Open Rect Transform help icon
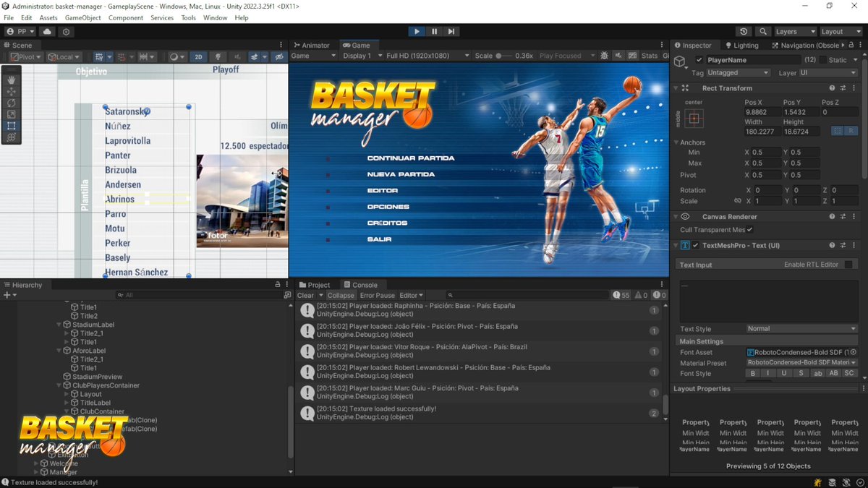Image resolution: width=868 pixels, height=488 pixels. click(x=832, y=88)
